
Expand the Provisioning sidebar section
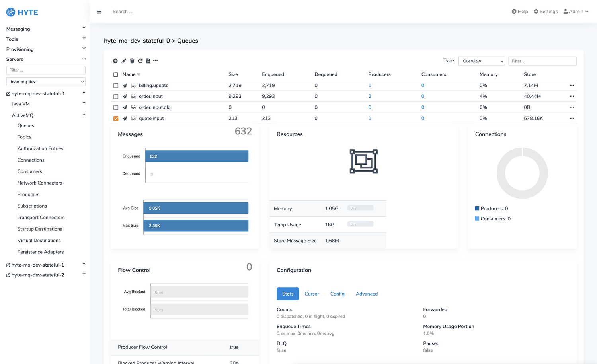click(x=46, y=49)
